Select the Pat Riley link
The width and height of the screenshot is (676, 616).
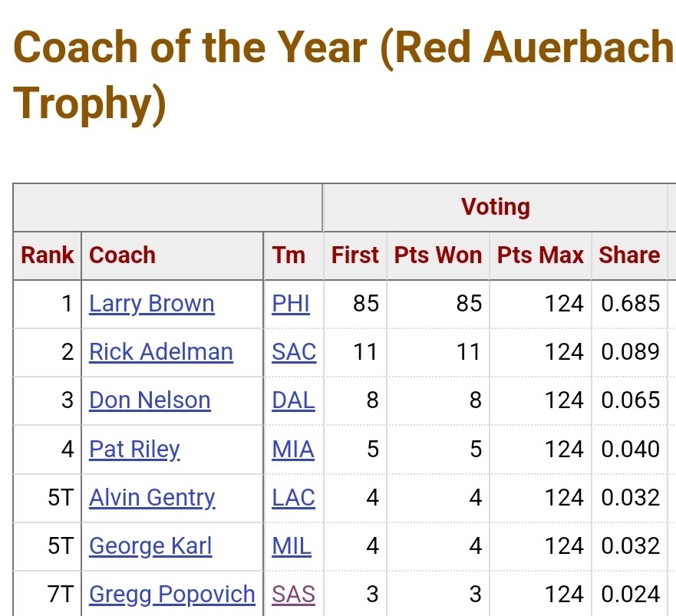pos(134,449)
